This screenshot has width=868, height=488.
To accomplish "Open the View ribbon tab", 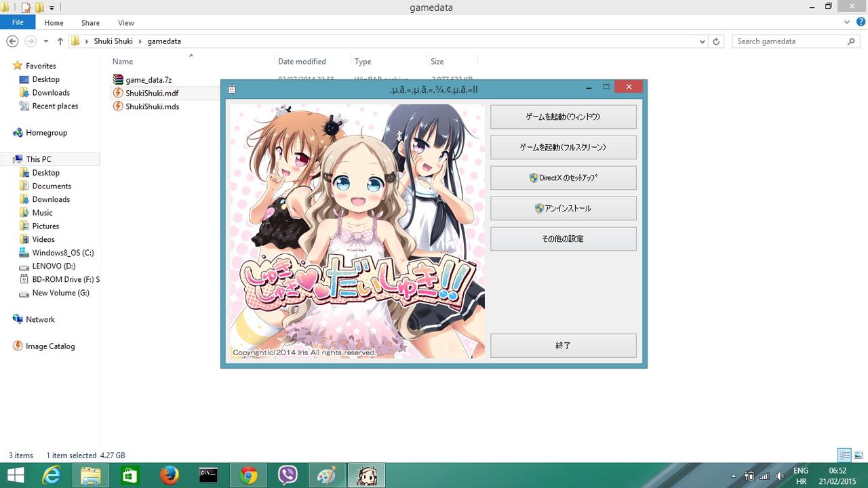I will 125,23.
